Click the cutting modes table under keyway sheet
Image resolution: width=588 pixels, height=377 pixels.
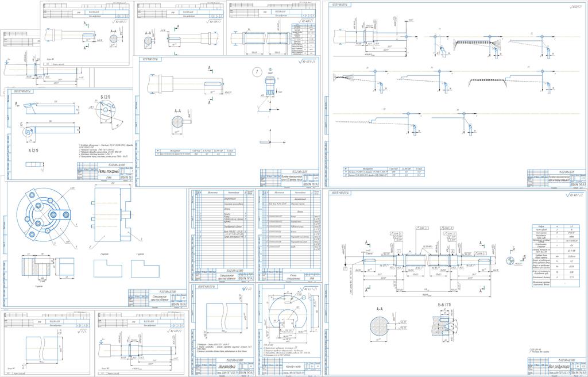point(195,152)
